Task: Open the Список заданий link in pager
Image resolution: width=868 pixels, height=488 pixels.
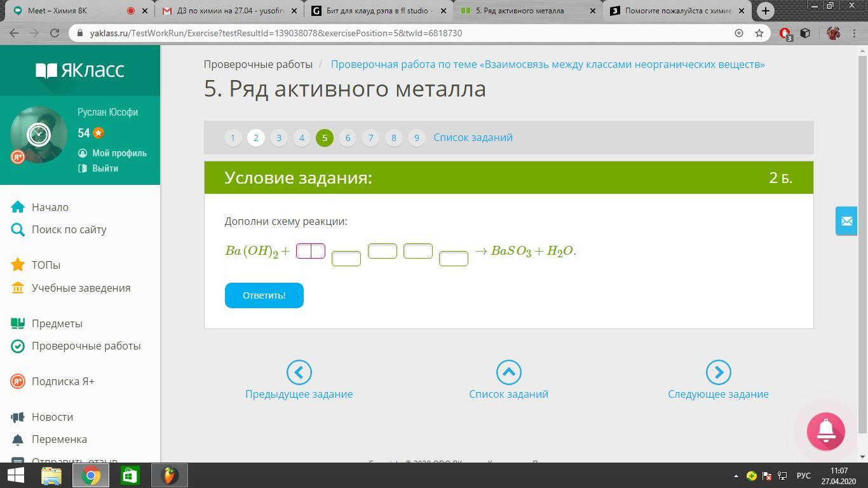Action: coord(473,137)
